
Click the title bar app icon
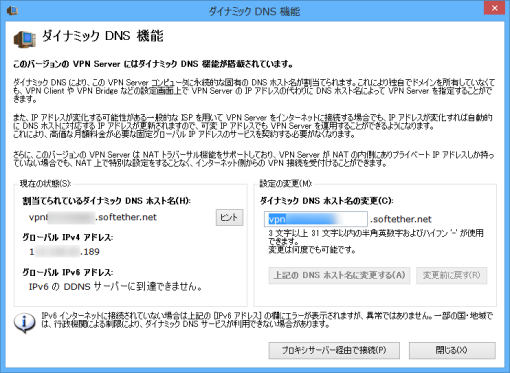[12, 11]
